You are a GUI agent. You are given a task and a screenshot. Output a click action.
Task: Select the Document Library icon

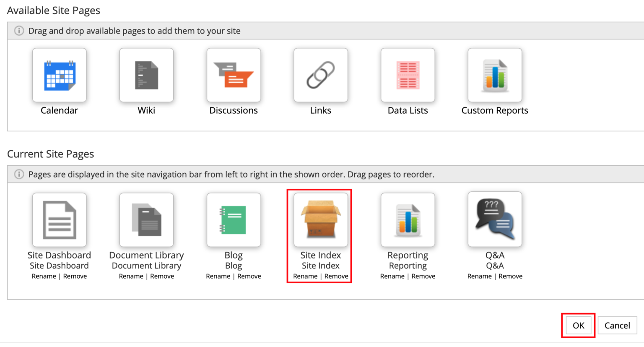coord(146,219)
